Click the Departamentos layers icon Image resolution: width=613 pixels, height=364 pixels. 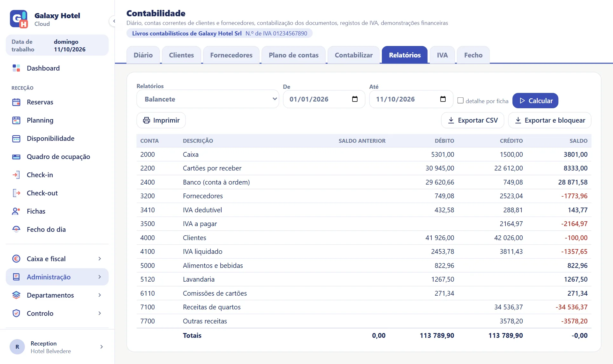[16, 295]
